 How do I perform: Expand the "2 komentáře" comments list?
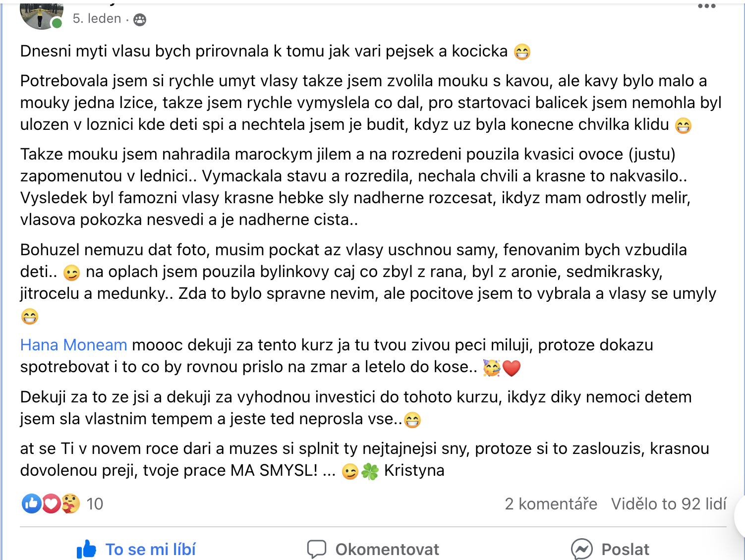[x=551, y=504]
